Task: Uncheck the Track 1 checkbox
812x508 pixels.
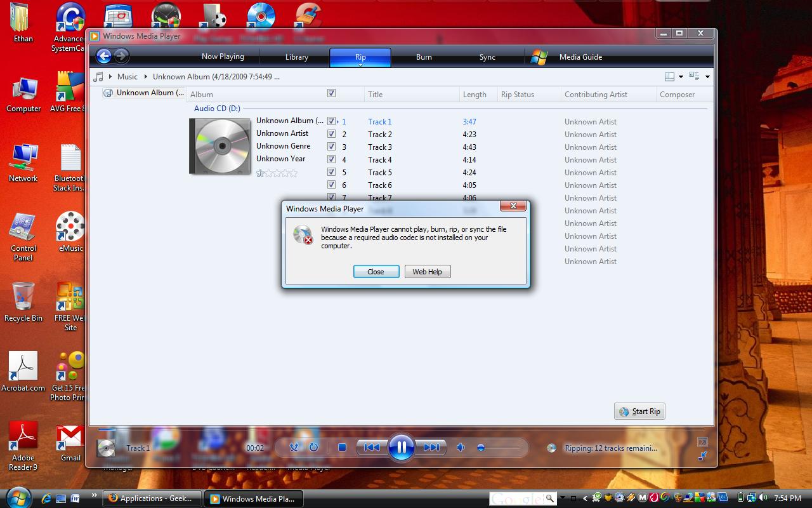Action: coord(331,121)
